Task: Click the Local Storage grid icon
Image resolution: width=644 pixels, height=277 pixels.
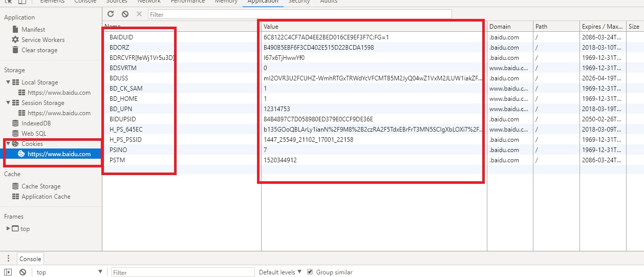Action: 16,82
